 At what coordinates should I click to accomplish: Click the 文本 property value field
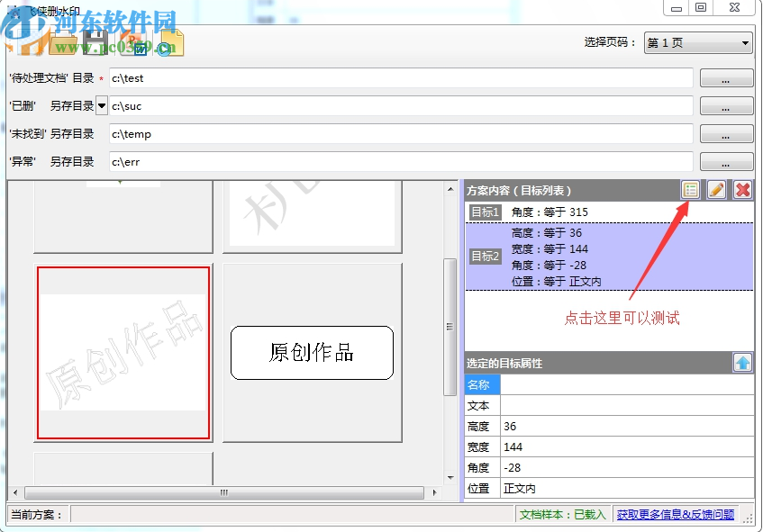627,405
